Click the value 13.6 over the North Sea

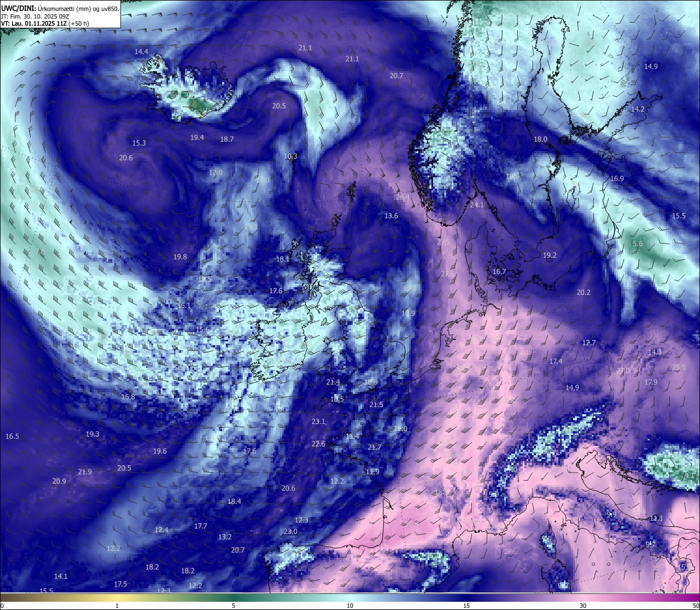click(x=391, y=216)
